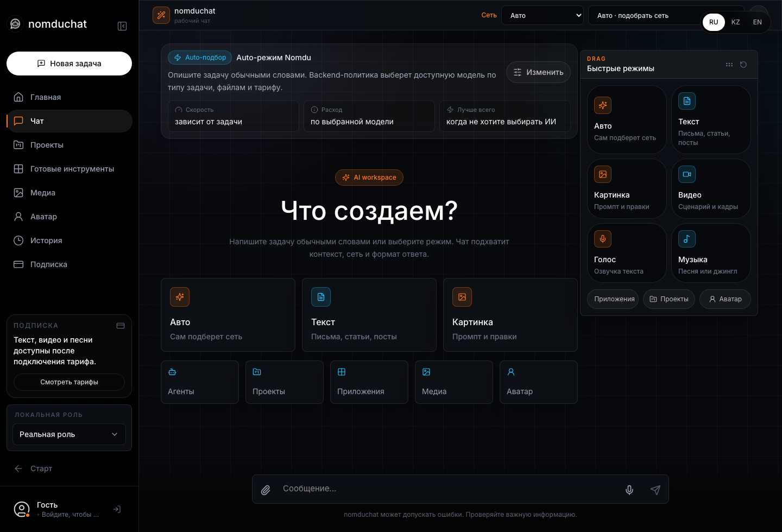
Task: Open the Реальная роль dropdown
Action: click(x=69, y=434)
